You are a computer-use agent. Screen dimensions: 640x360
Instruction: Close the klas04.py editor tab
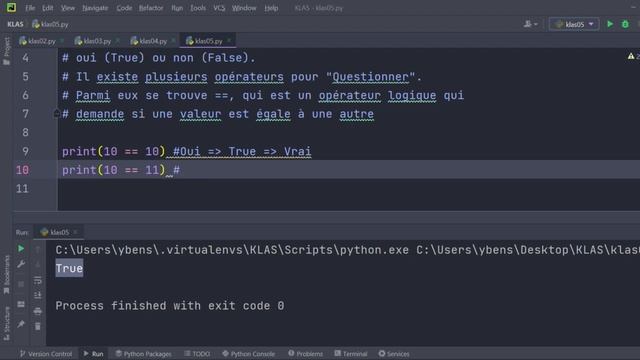pyautogui.click(x=173, y=40)
